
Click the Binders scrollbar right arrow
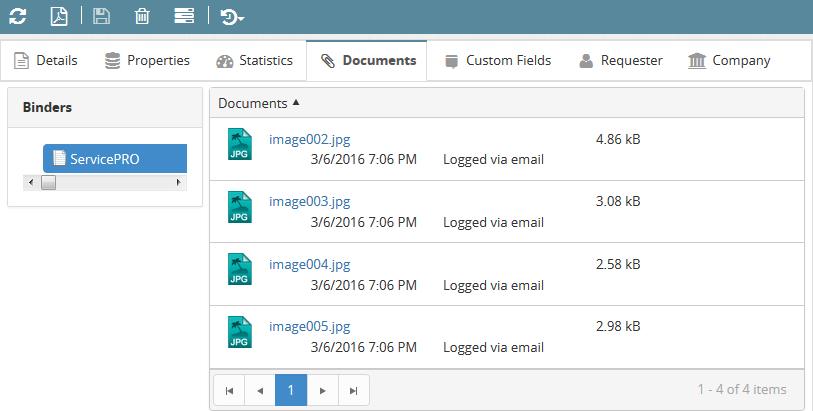pyautogui.click(x=179, y=182)
